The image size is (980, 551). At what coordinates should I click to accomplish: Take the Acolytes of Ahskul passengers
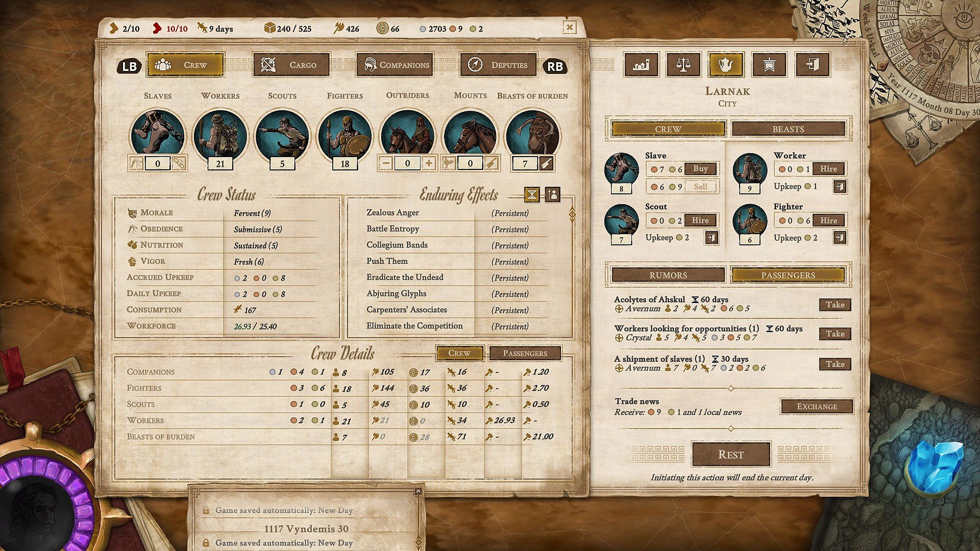[x=835, y=305]
